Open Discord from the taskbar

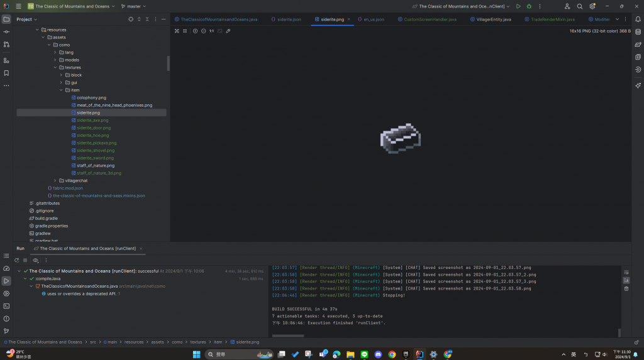tap(378, 354)
